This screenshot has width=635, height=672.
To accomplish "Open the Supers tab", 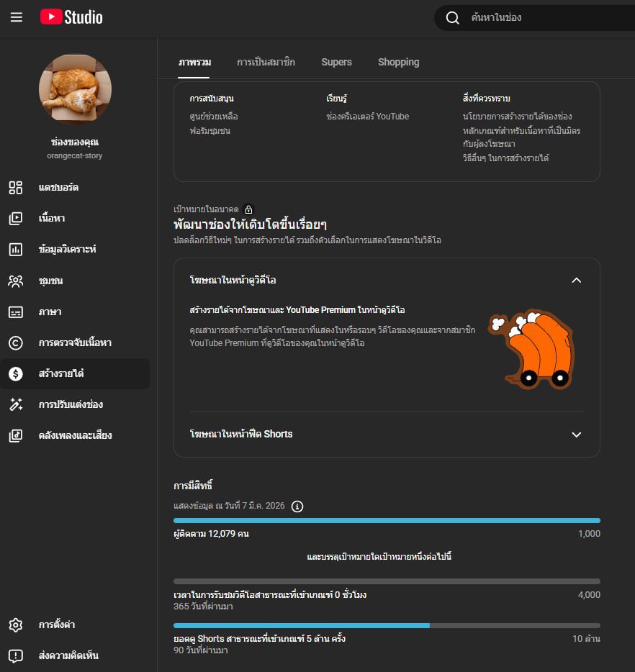I will 337,63.
